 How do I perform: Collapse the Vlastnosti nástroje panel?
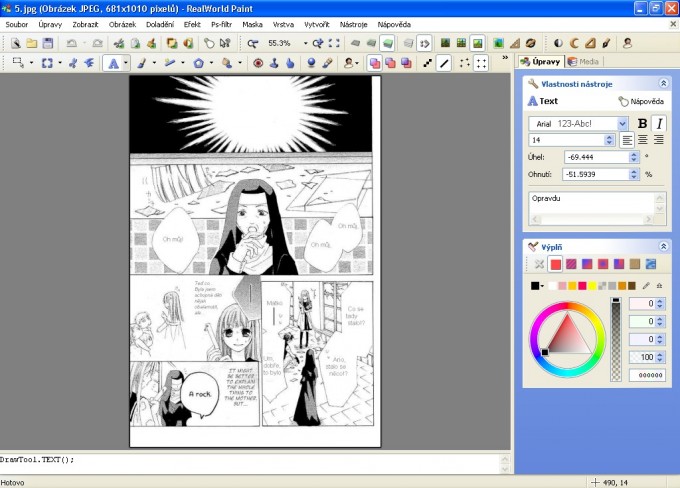click(x=663, y=83)
